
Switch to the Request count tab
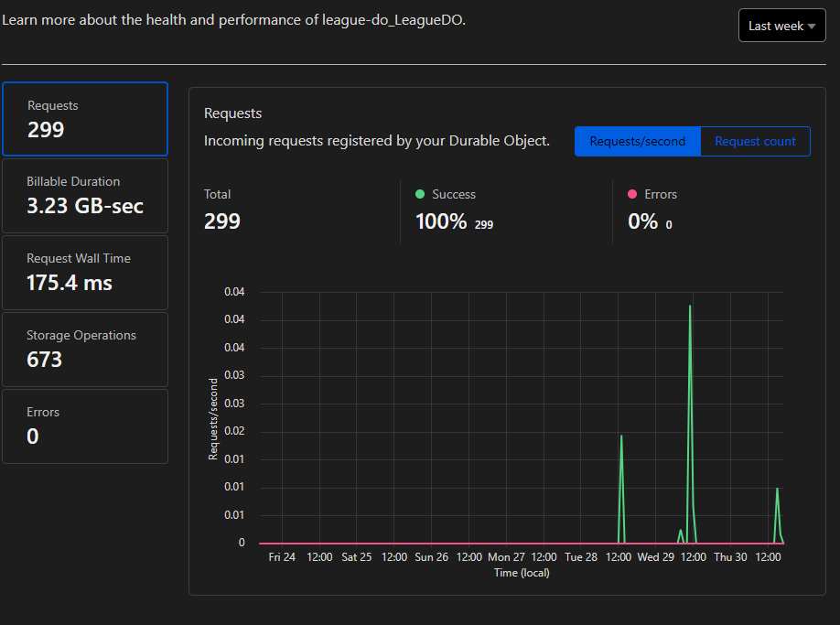click(x=755, y=141)
